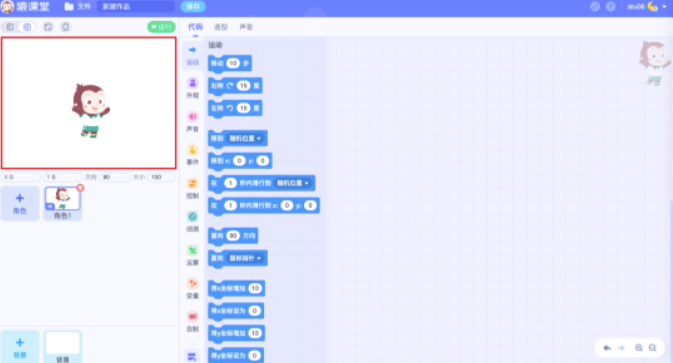Image resolution: width=673 pixels, height=363 pixels.
Task: Expand 鼠标指针 dropdown in 面向 block
Action: (245, 258)
